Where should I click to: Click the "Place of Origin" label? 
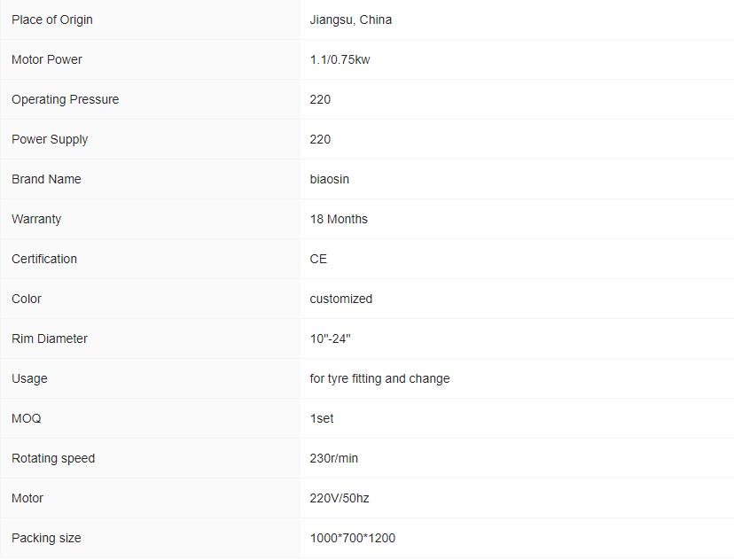[51, 19]
